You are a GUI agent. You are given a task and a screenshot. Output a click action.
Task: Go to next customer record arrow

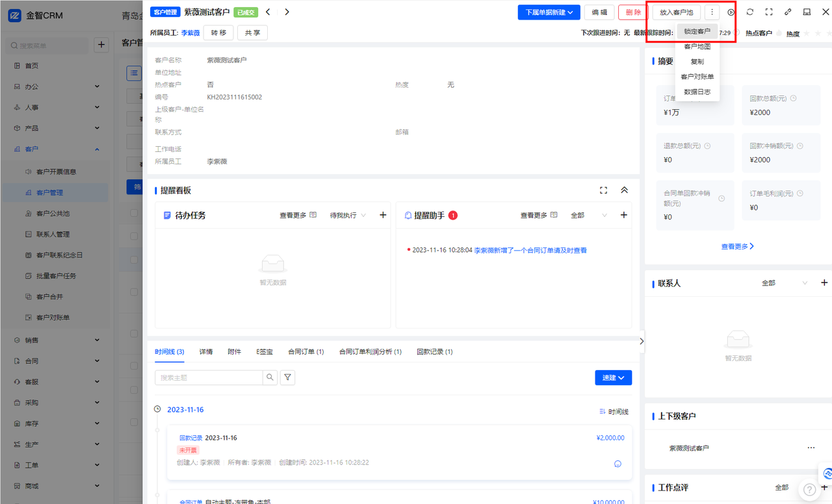pos(287,12)
